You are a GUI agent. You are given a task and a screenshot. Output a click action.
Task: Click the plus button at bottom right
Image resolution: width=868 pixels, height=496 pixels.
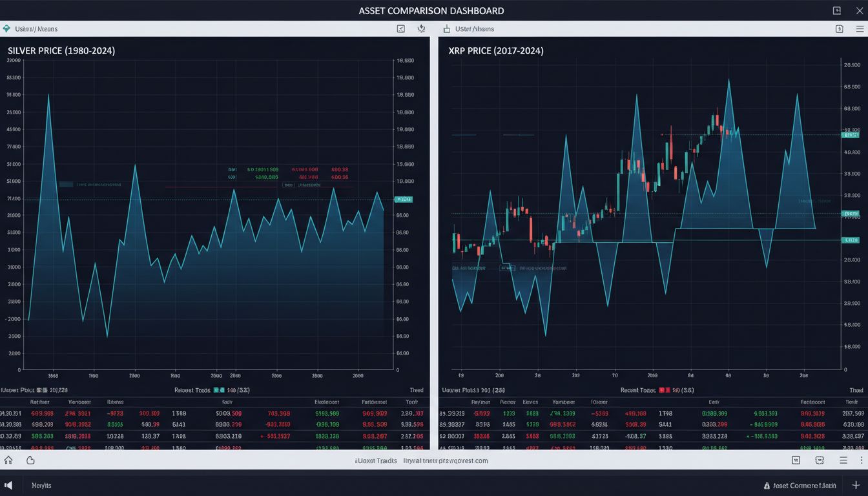click(x=856, y=485)
